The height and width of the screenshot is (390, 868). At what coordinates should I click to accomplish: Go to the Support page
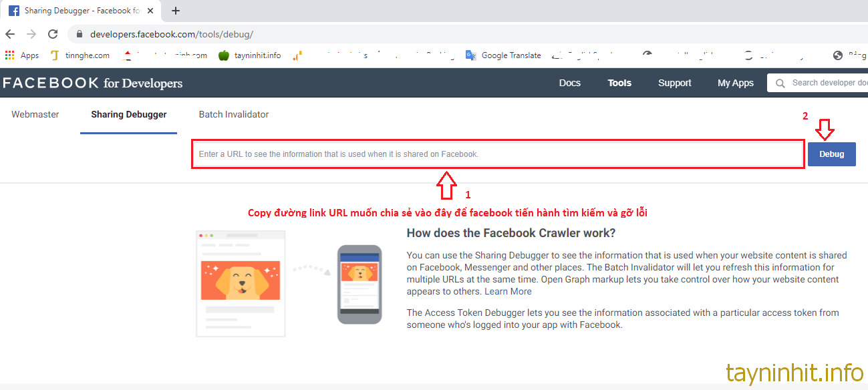coord(674,83)
